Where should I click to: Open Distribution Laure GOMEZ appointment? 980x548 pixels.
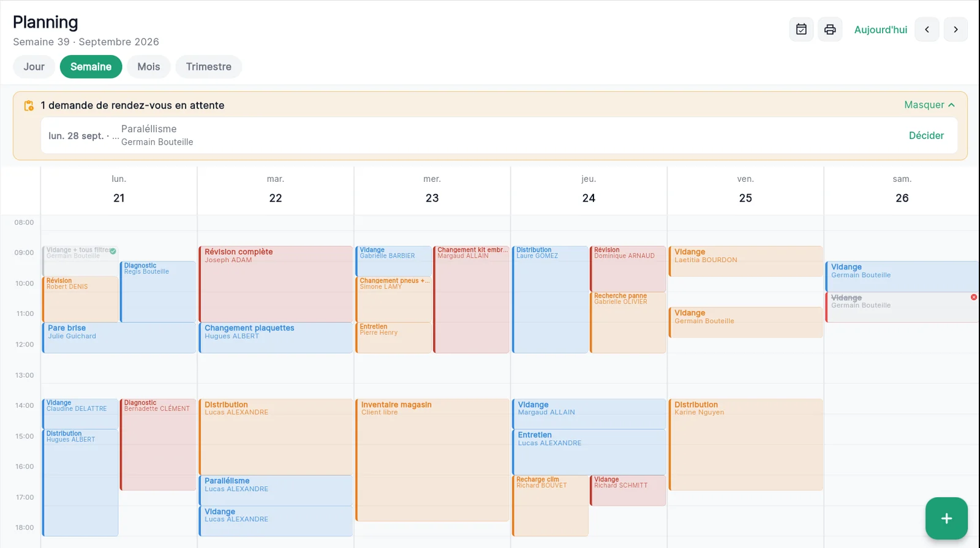tap(550, 299)
